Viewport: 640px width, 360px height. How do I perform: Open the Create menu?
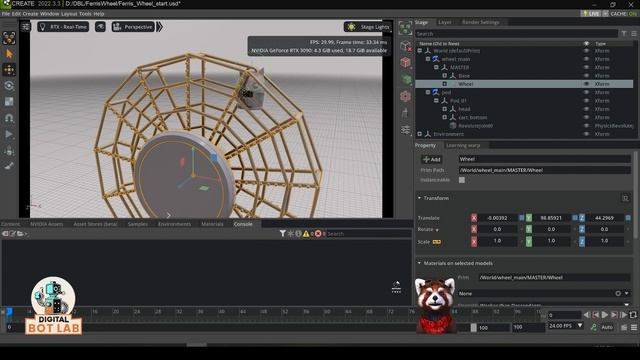[x=30, y=13]
